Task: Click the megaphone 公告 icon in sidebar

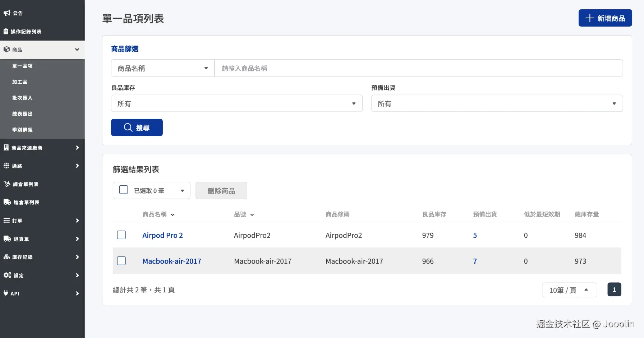Action: (7, 13)
